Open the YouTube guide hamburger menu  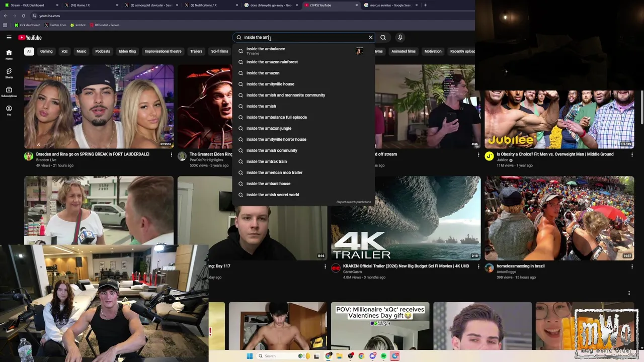[x=9, y=38]
